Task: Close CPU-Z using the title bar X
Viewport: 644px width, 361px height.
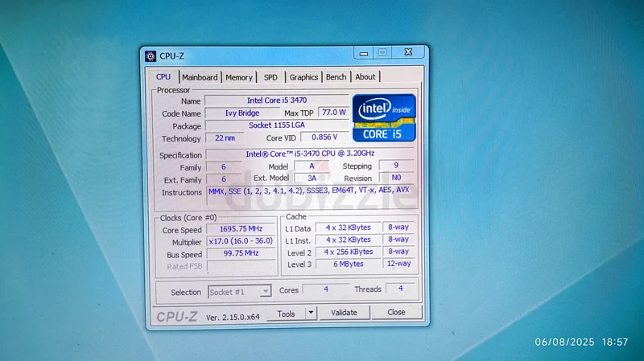Action: click(x=408, y=51)
